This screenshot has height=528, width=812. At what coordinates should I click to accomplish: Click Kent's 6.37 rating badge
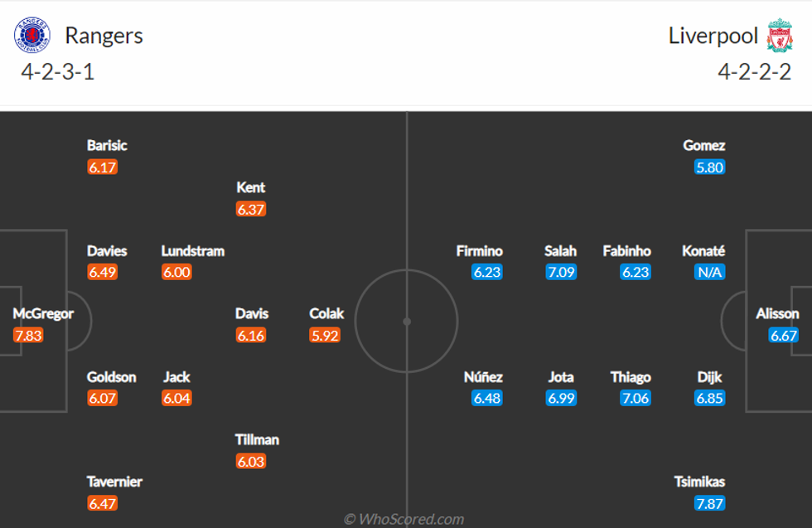pos(251,209)
